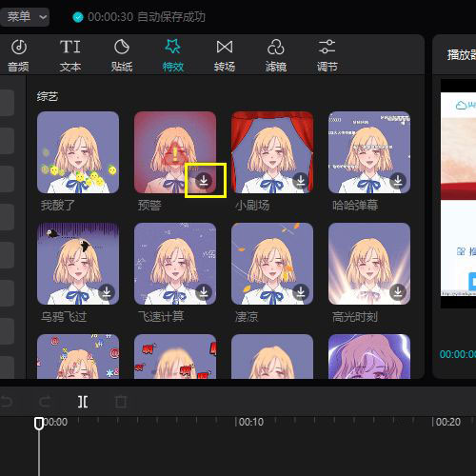Open the 滤镜 filters tab
This screenshot has width=476, height=476.
click(x=276, y=55)
